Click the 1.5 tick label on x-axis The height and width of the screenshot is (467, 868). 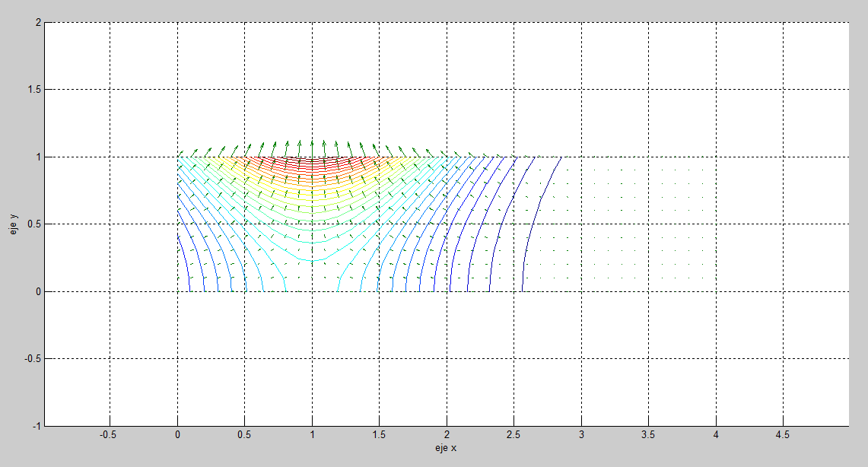tap(379, 434)
